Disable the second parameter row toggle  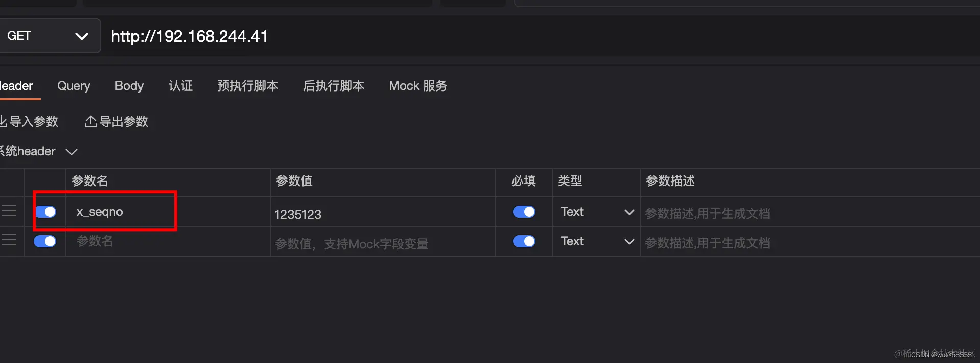45,241
